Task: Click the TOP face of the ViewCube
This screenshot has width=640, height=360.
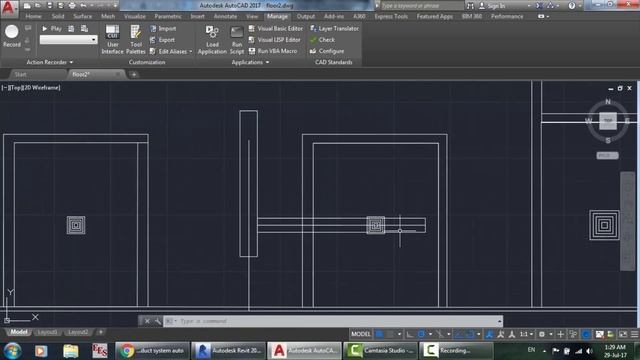Action: [608, 120]
